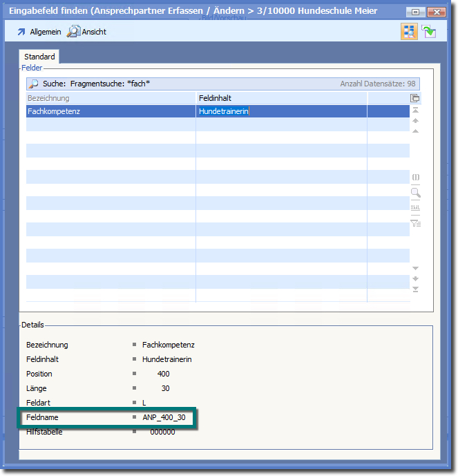Open the Allgemein menu
The width and height of the screenshot is (458, 476).
pos(39,32)
